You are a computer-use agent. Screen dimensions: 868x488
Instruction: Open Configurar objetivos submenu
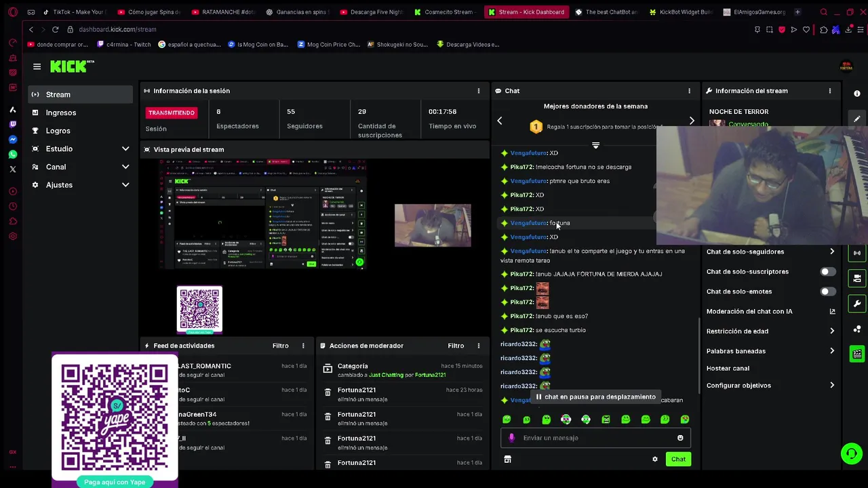pos(770,386)
